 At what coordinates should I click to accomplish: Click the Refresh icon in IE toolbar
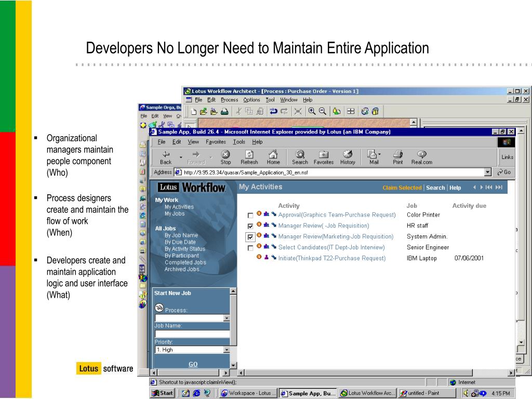coord(249,158)
